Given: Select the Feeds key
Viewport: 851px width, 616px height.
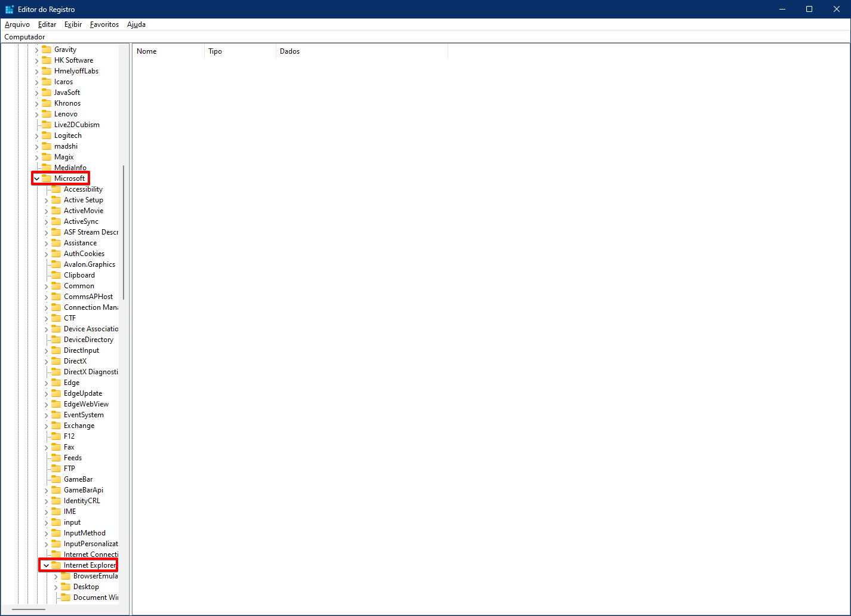Looking at the screenshot, I should pyautogui.click(x=73, y=458).
